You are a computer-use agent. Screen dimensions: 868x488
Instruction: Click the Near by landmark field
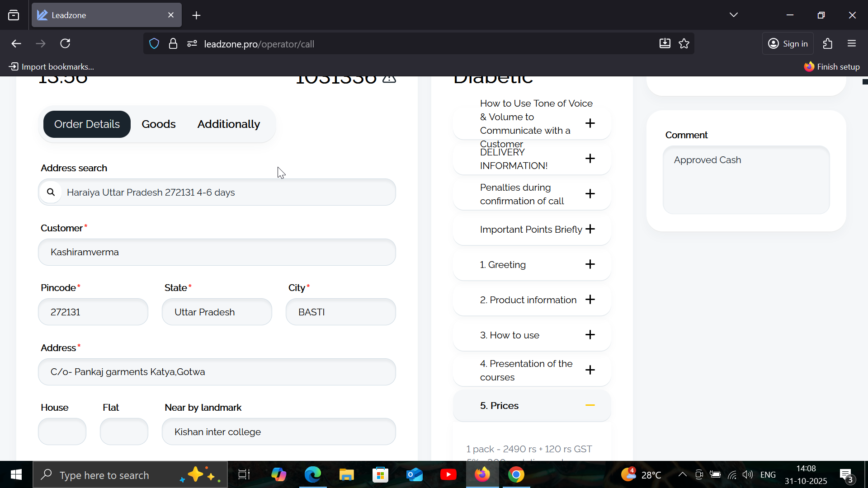click(x=278, y=432)
